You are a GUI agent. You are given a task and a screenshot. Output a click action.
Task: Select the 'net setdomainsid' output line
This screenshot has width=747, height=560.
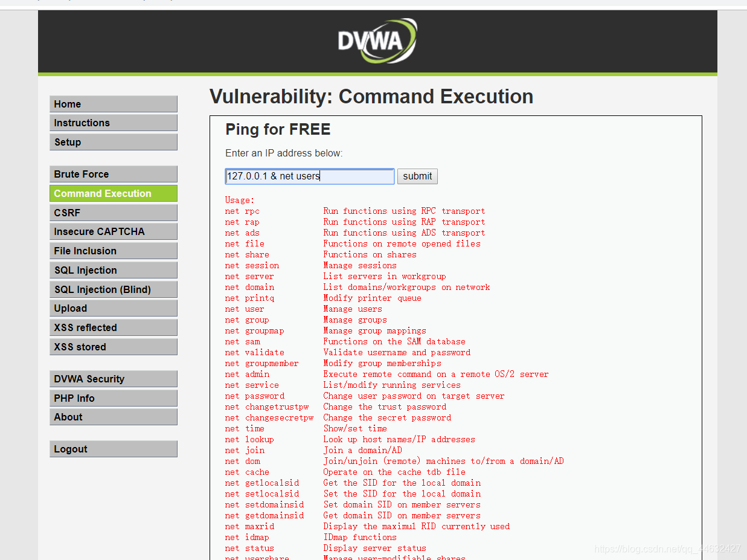[353, 504]
